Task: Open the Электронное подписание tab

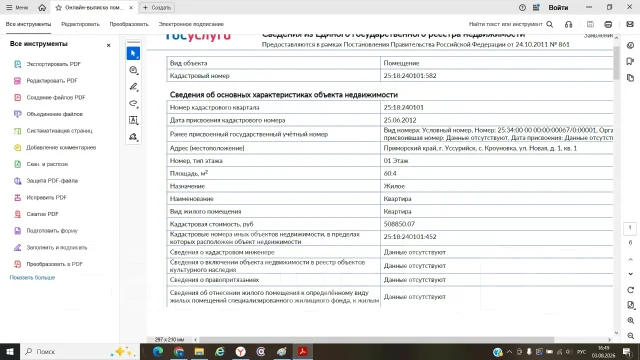Action: pyautogui.click(x=191, y=24)
